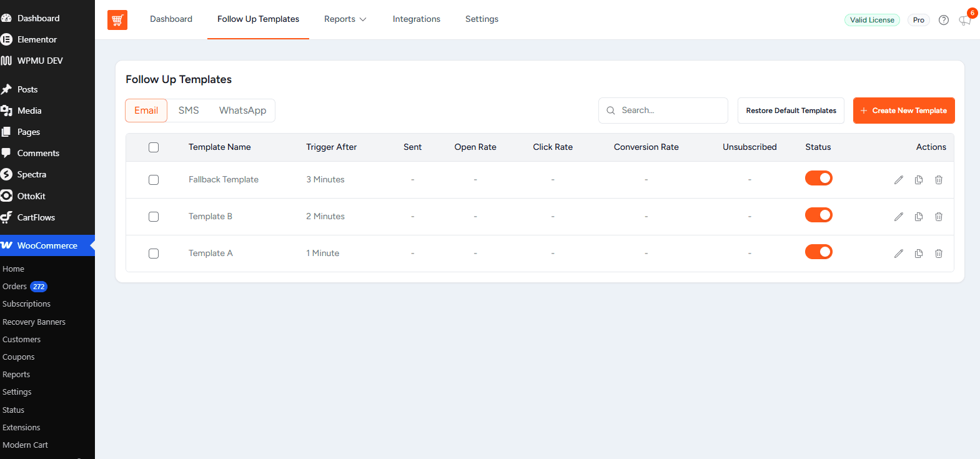
Task: Open the Follow Up Templates tab
Action: 258,19
